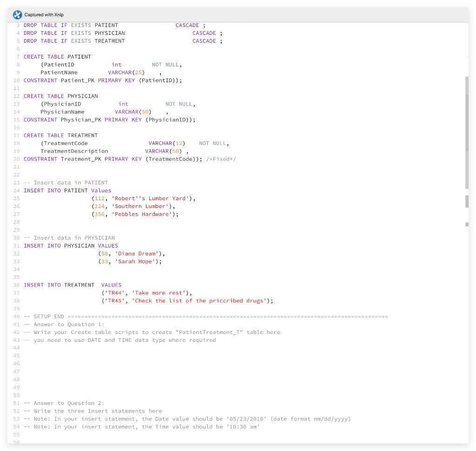This screenshot has width=476, height=451.
Task: Click the 'Diana Dream' string
Action: coord(137,254)
